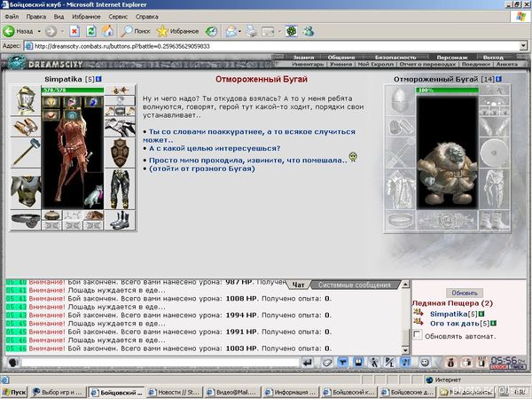The width and height of the screenshot is (532, 399).
Task: Click player name Simpatika[5] in room list
Action: click(x=453, y=314)
